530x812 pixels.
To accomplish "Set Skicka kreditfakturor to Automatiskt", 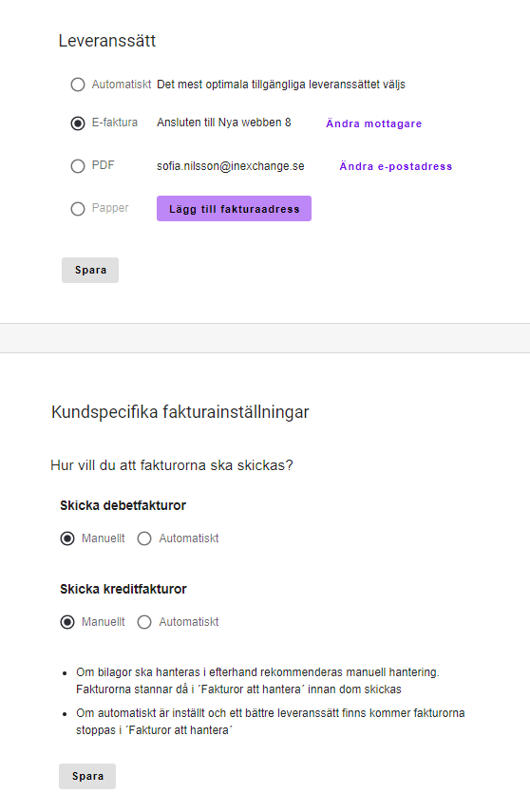I will pyautogui.click(x=144, y=622).
